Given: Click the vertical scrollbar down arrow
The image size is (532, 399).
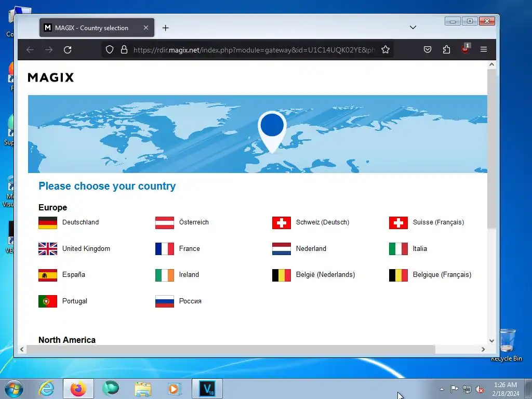Looking at the screenshot, I should point(491,341).
